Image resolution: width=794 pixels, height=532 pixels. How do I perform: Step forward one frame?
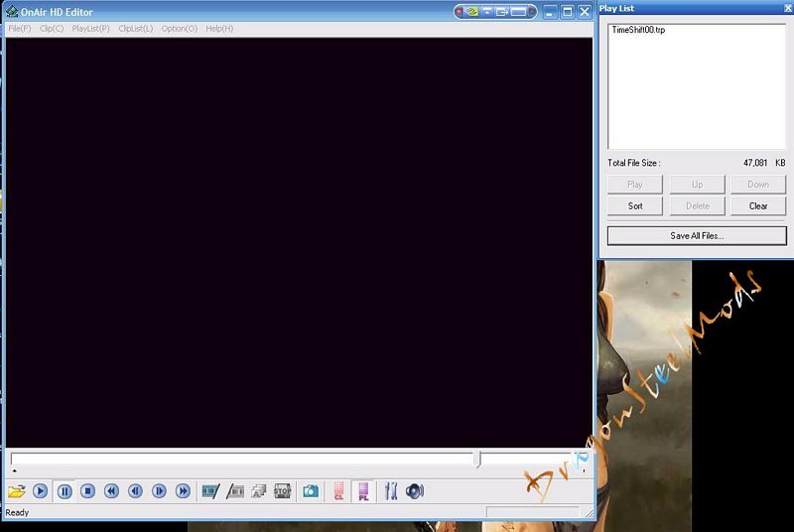tap(159, 491)
